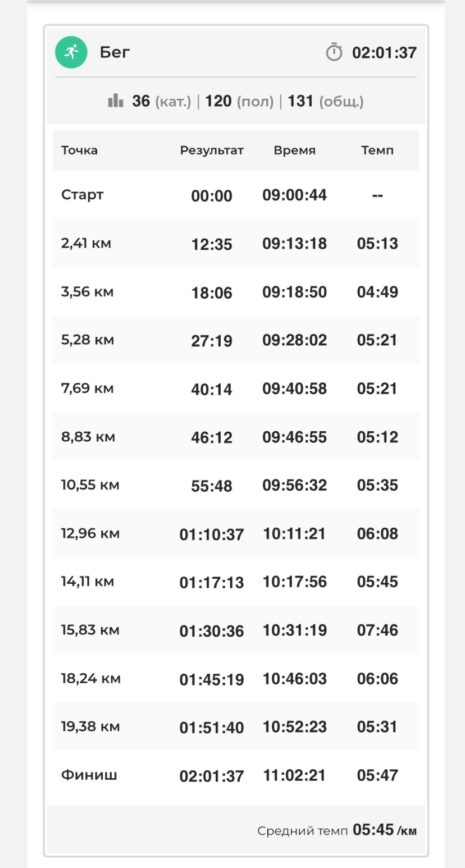Select the 5,28 км checkpoint row
This screenshot has width=465, height=868.
pyautogui.click(x=236, y=340)
